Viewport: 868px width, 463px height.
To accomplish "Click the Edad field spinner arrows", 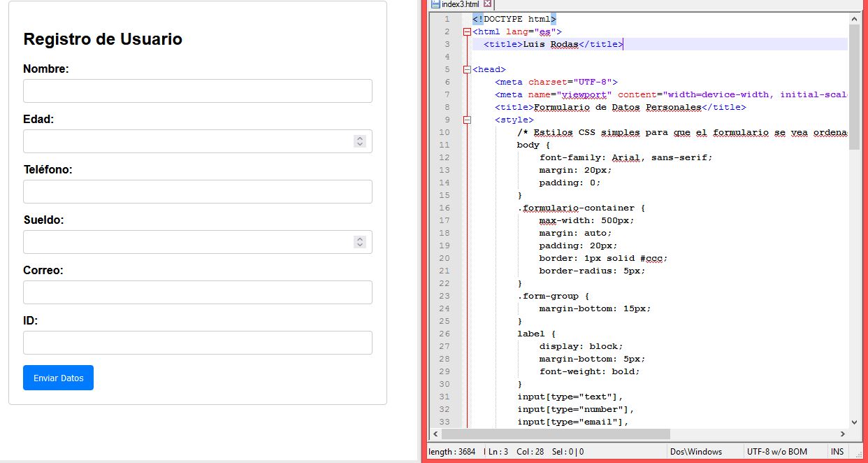I will (360, 141).
